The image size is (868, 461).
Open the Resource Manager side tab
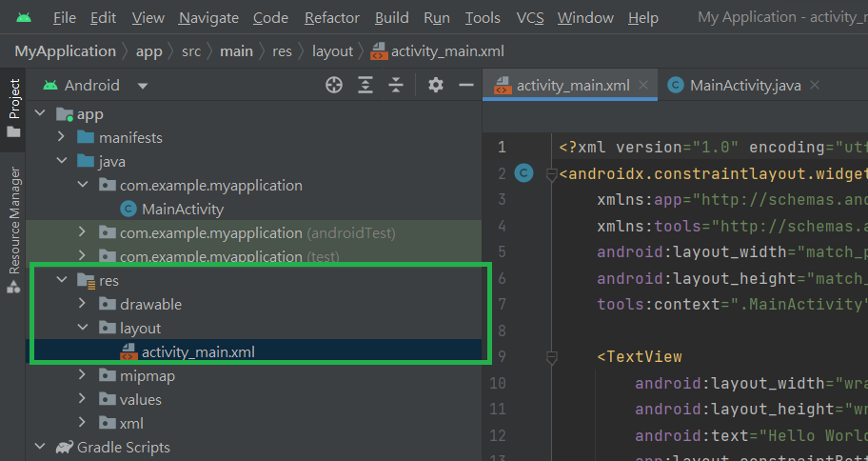coord(13,230)
